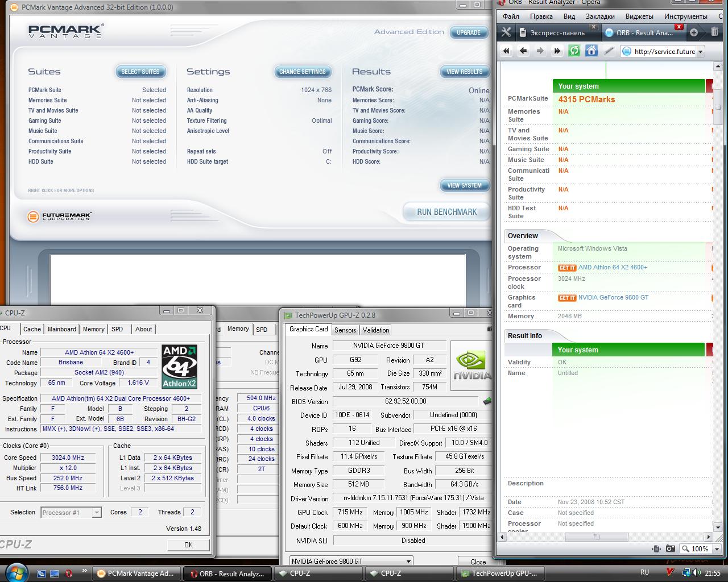Click the GPU-Z BIOS save chip icon

click(x=487, y=401)
